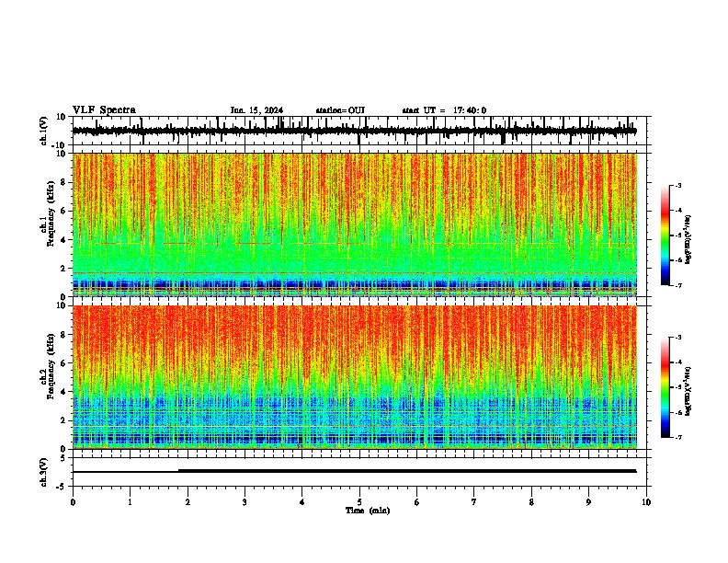This screenshot has width=728, height=563.
Task: Click inside the ch.1 frequency spectrogram
Action: 355,224
